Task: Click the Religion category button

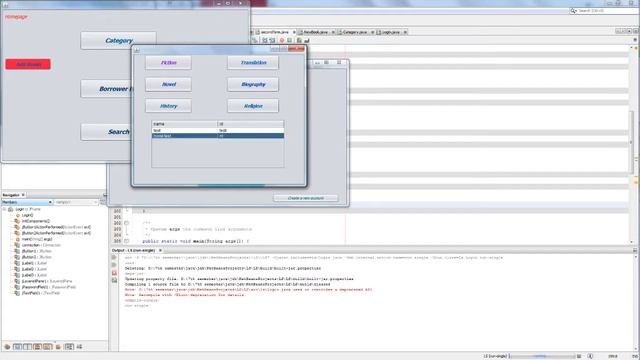Action: pyautogui.click(x=253, y=106)
